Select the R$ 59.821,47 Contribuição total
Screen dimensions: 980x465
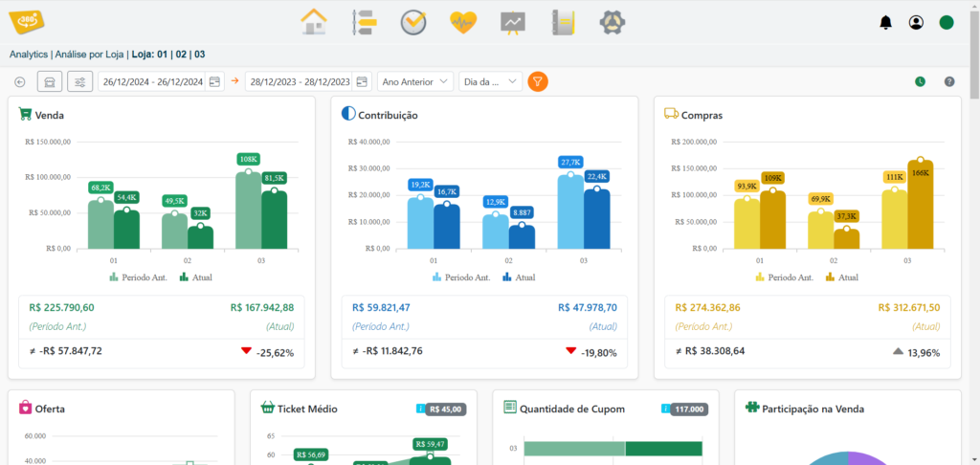[x=381, y=307]
